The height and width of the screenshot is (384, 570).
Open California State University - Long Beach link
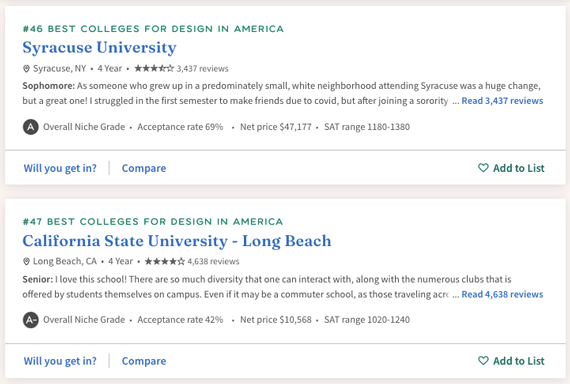177,241
